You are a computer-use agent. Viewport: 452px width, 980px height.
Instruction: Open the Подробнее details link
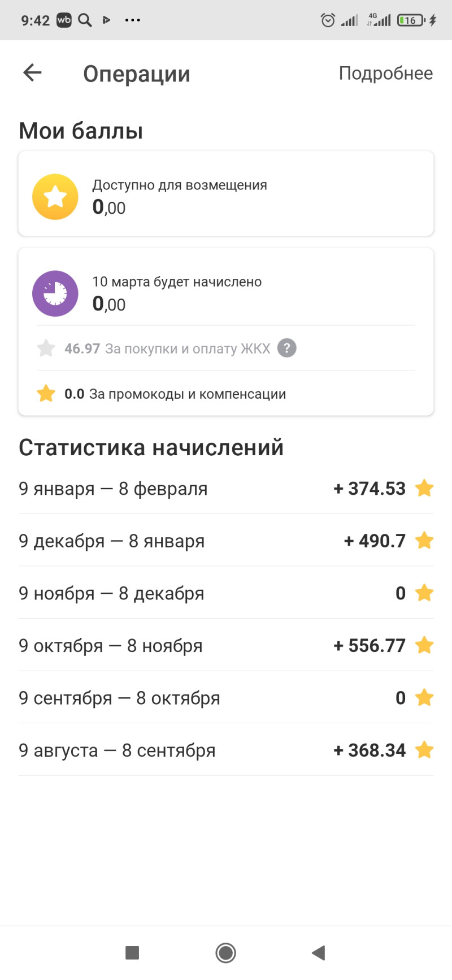385,74
